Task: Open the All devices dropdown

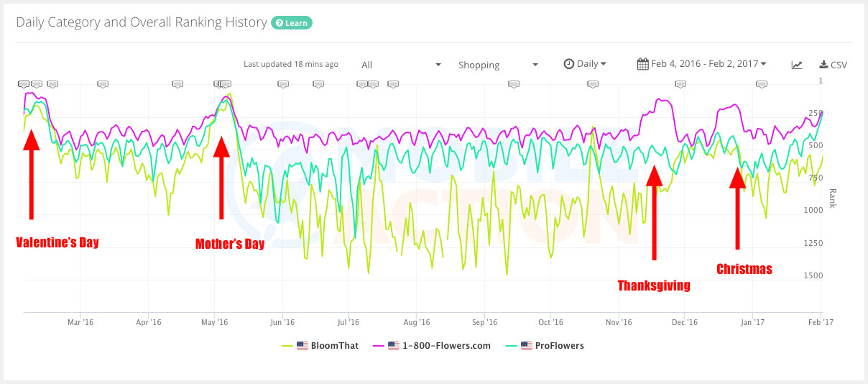Action: (x=401, y=65)
